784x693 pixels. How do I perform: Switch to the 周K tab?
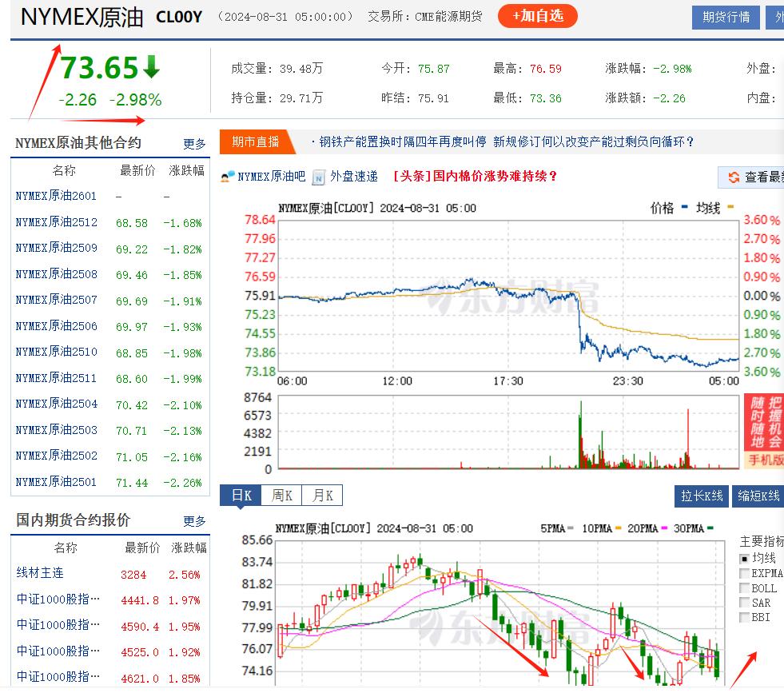pos(281,496)
